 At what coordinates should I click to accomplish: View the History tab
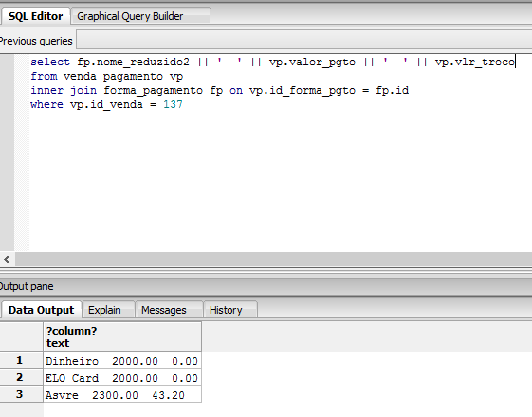click(230, 310)
